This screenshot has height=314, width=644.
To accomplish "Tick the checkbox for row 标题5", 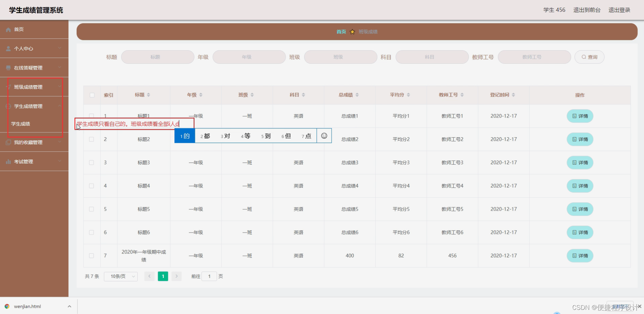I will click(x=92, y=209).
